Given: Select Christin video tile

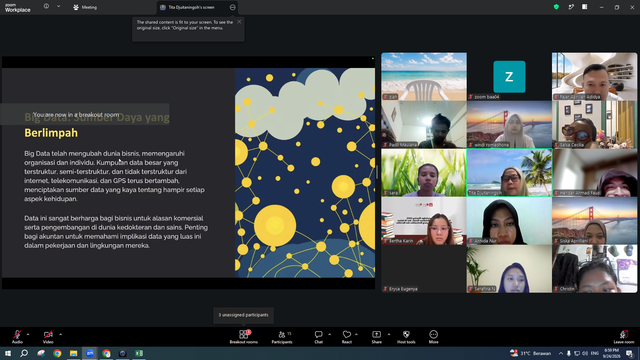Looking at the screenshot, I should tap(594, 269).
